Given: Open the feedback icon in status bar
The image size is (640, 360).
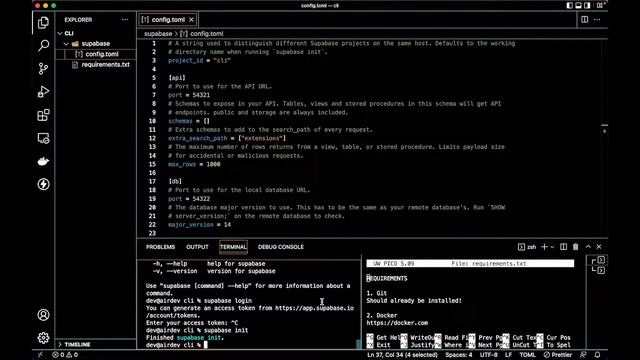Looking at the screenshot, I should pyautogui.click(x=583, y=355).
